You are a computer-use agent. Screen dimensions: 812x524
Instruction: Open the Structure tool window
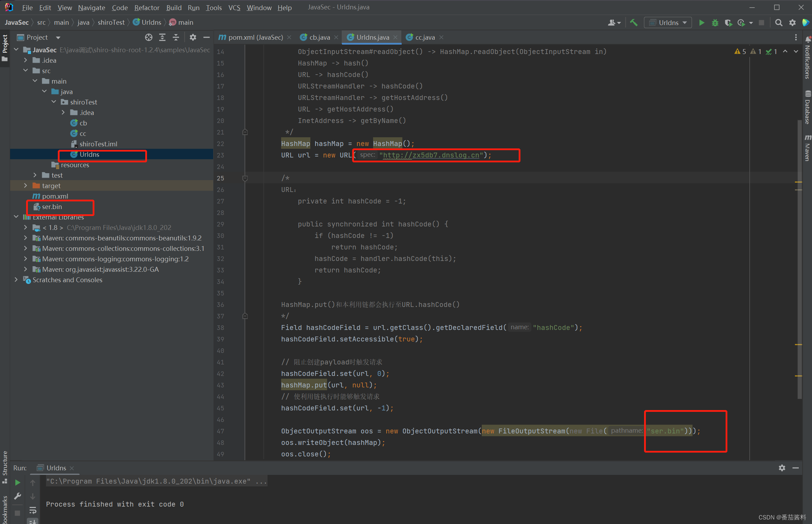(5, 467)
